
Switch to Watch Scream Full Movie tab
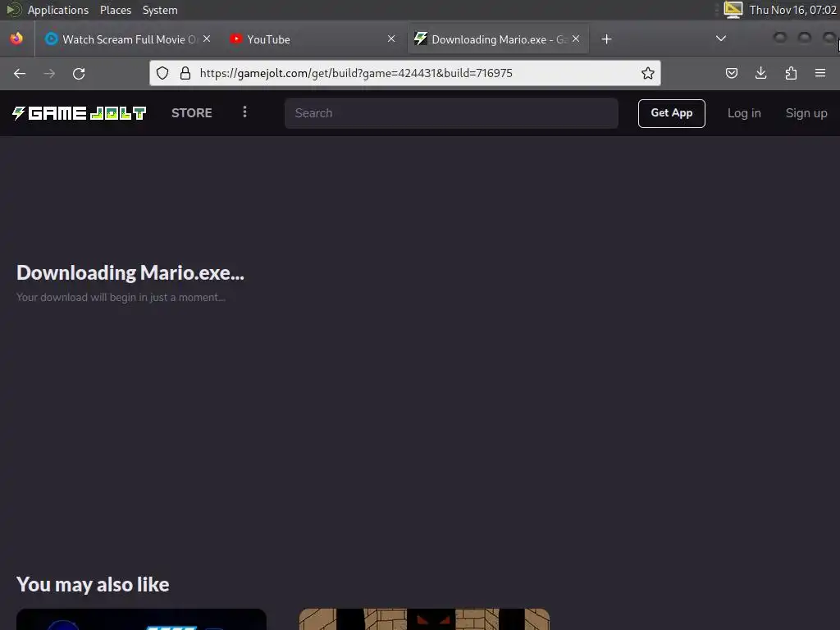click(129, 39)
